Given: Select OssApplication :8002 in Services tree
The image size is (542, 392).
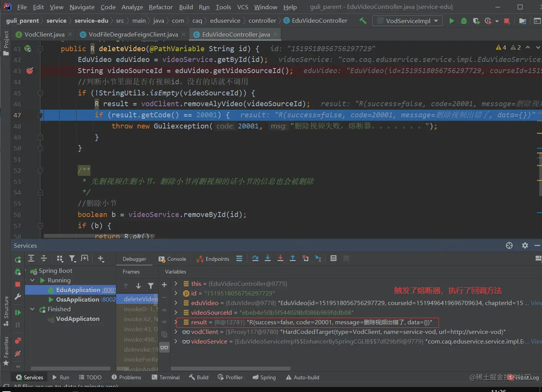Looking at the screenshot, I should point(82,299).
